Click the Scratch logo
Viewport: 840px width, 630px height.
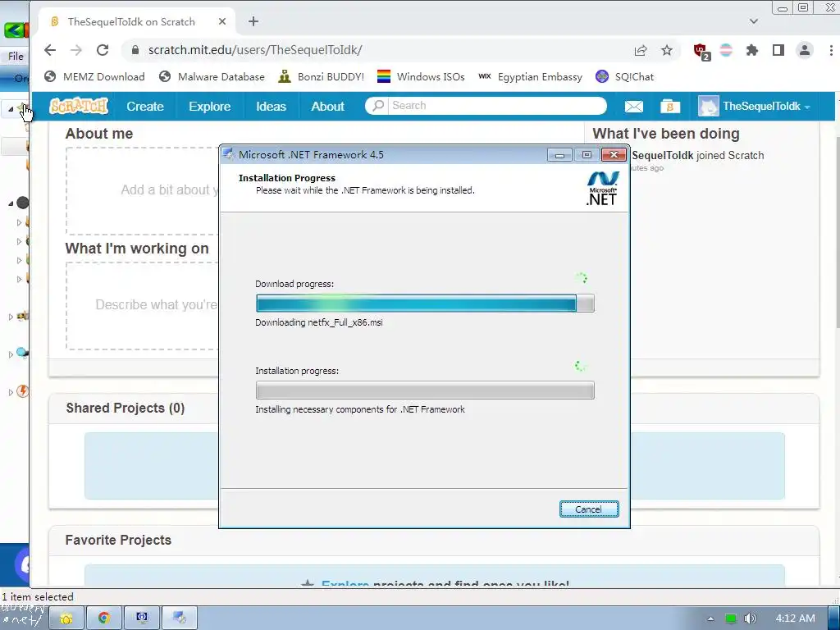(x=79, y=106)
